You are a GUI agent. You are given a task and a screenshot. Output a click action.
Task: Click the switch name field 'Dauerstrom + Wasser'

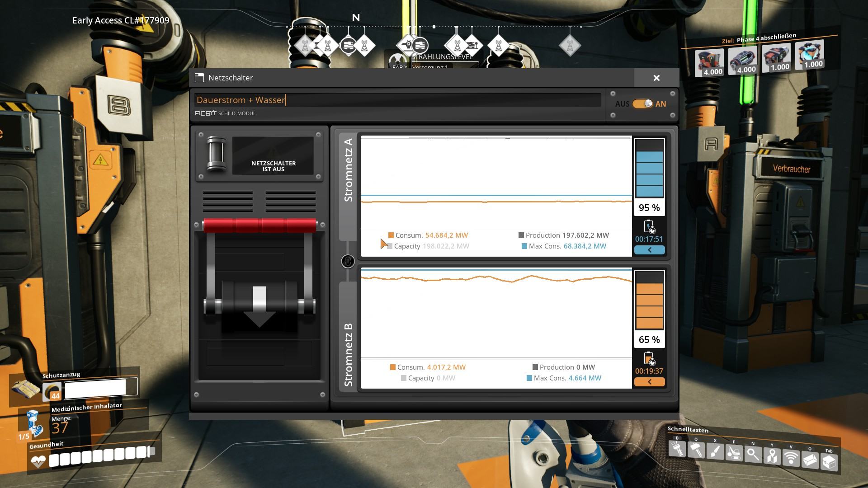pyautogui.click(x=398, y=100)
